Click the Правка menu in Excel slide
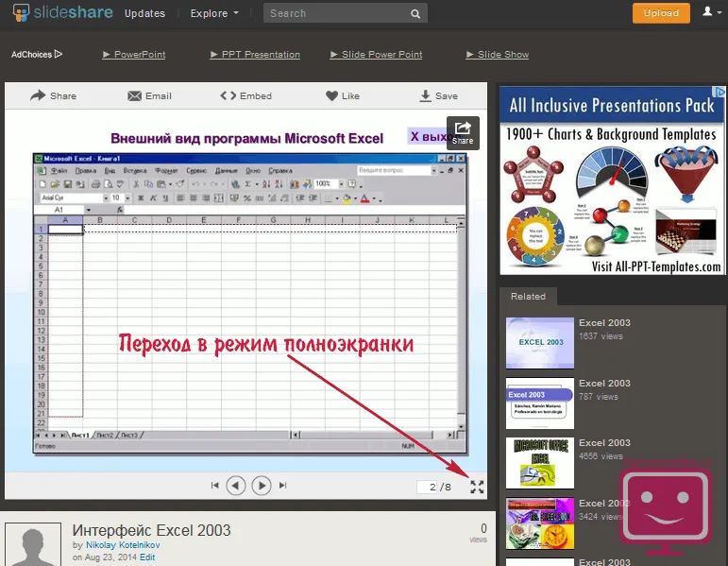This screenshot has width=728, height=566. (85, 170)
